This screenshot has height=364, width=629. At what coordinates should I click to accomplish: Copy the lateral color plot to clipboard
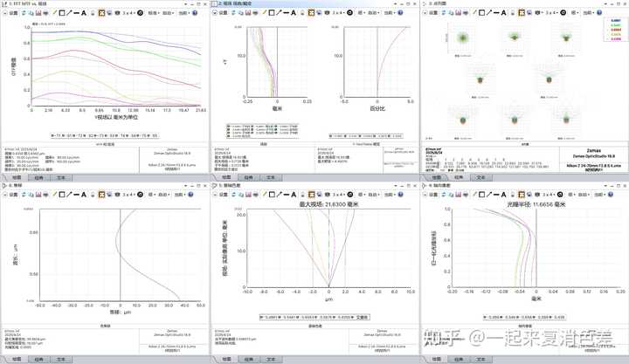click(241, 195)
